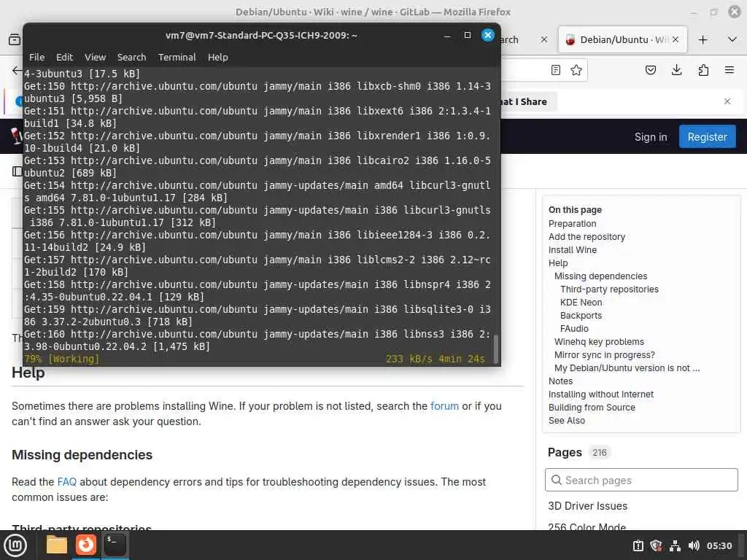Open the Linux Mint start menu

[x=15, y=545]
